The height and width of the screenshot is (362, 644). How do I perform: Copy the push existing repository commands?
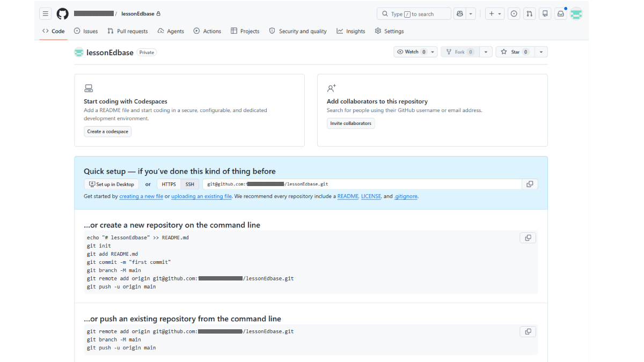[x=528, y=331]
